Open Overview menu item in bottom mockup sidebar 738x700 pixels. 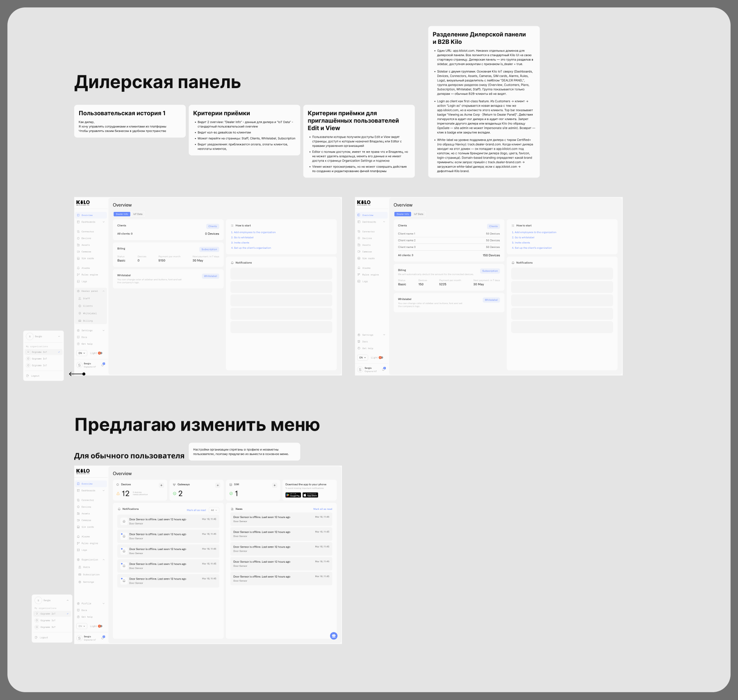(91, 484)
